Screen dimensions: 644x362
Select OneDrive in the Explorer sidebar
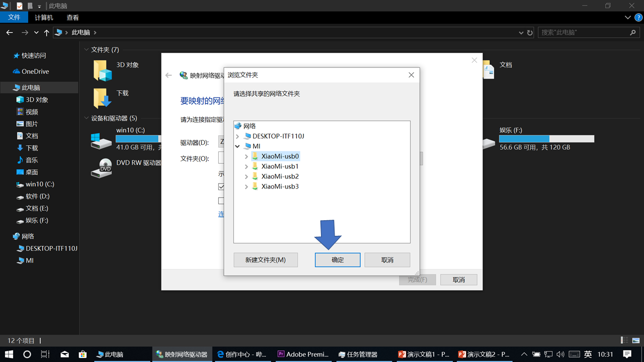[x=35, y=71]
